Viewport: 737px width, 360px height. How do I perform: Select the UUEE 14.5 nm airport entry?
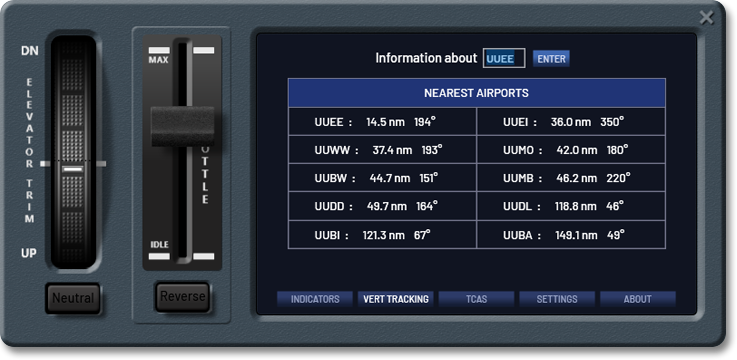click(382, 122)
